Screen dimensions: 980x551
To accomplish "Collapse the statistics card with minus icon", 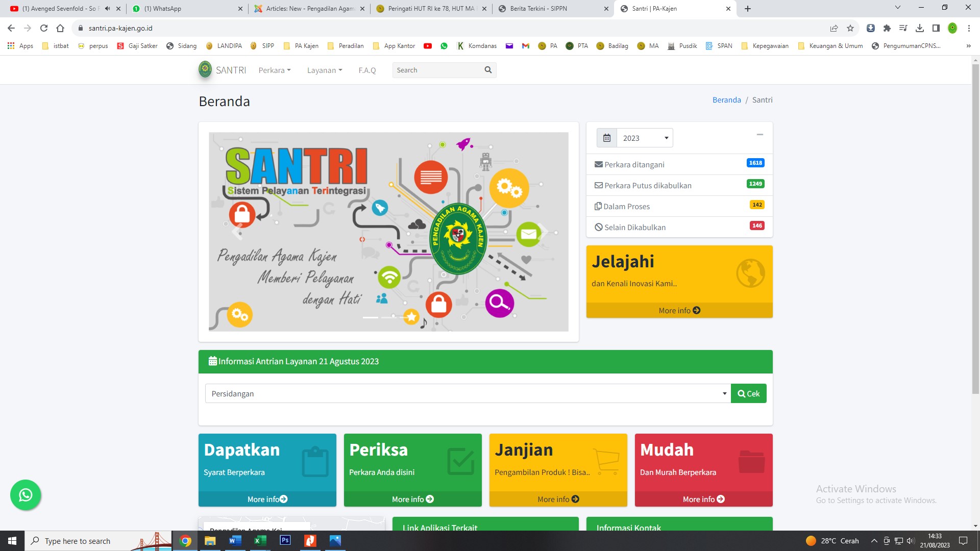I will pyautogui.click(x=759, y=135).
